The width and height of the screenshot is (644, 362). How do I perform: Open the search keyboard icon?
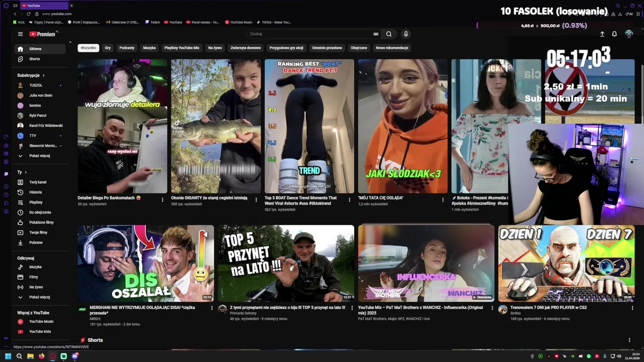point(376,34)
